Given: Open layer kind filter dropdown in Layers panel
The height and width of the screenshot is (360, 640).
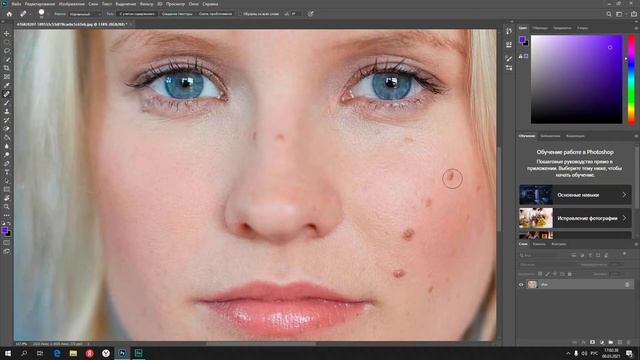Looking at the screenshot, I should click(544, 255).
